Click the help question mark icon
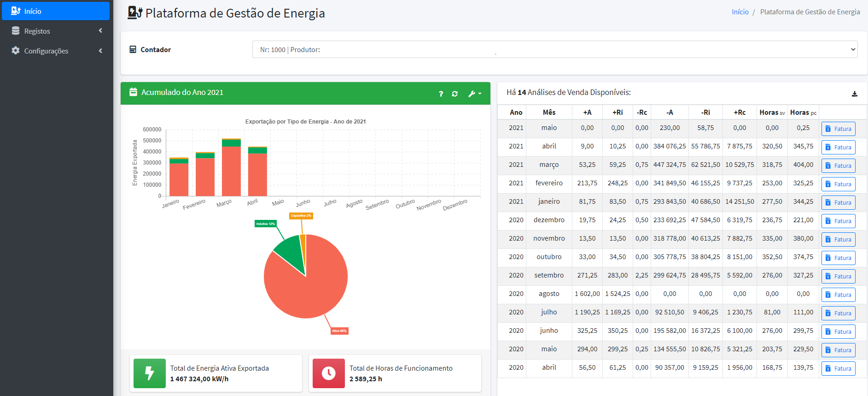This screenshot has height=396, width=868. coord(441,94)
